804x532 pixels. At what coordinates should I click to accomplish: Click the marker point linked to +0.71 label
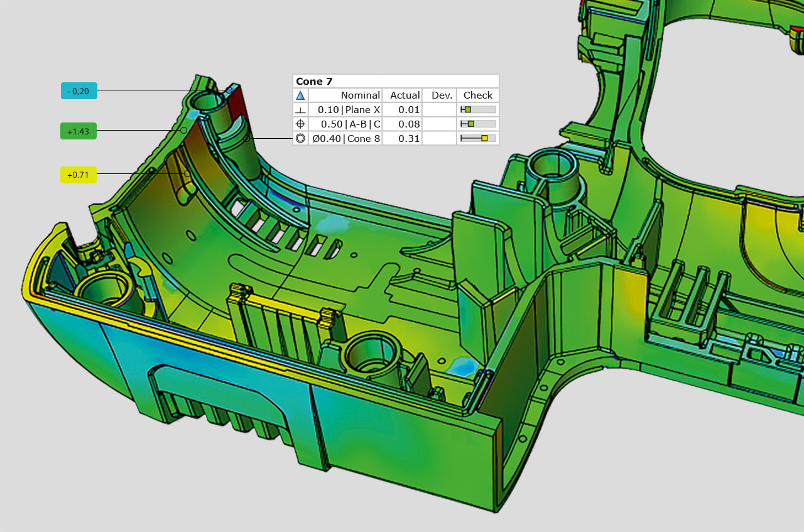187,174
